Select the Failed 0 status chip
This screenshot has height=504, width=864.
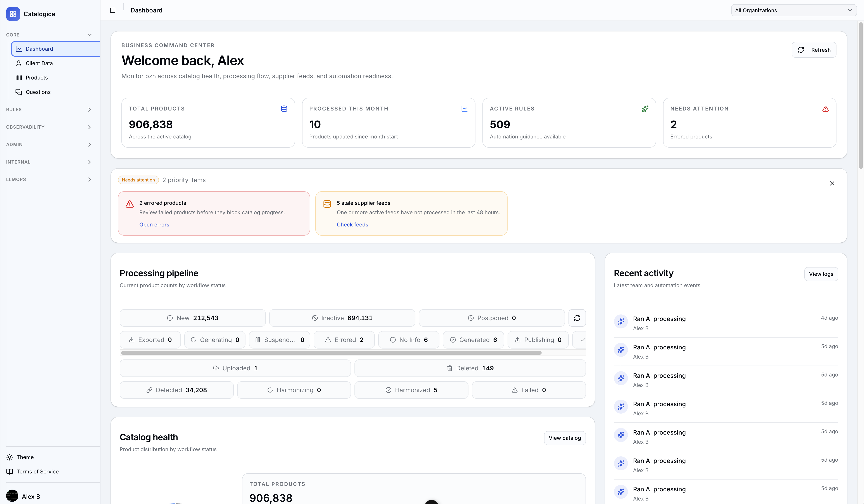point(529,390)
